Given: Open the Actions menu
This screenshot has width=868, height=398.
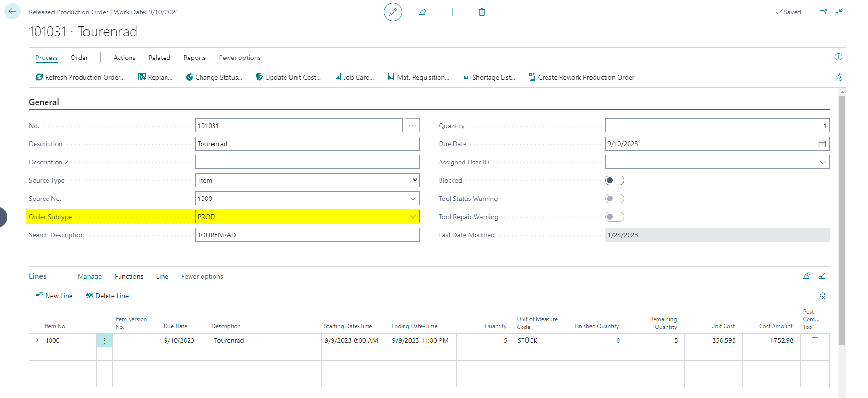Looking at the screenshot, I should coord(124,58).
